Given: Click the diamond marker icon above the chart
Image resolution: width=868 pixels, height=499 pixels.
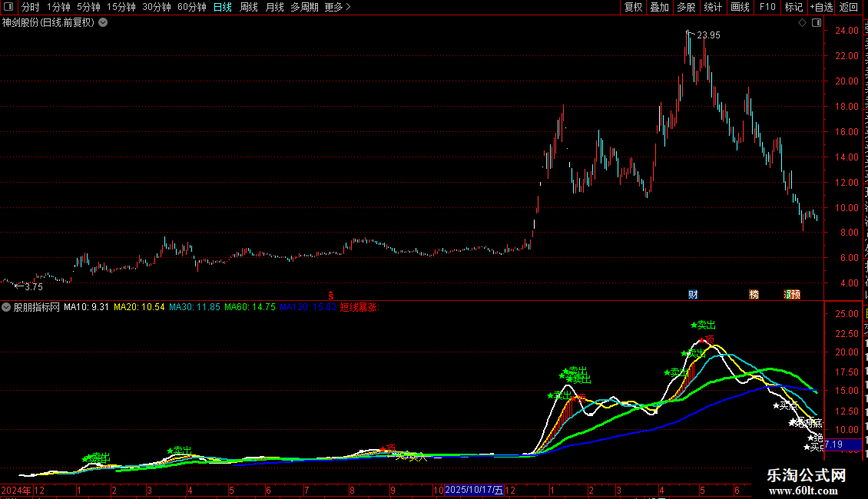Looking at the screenshot, I should pos(802,22).
